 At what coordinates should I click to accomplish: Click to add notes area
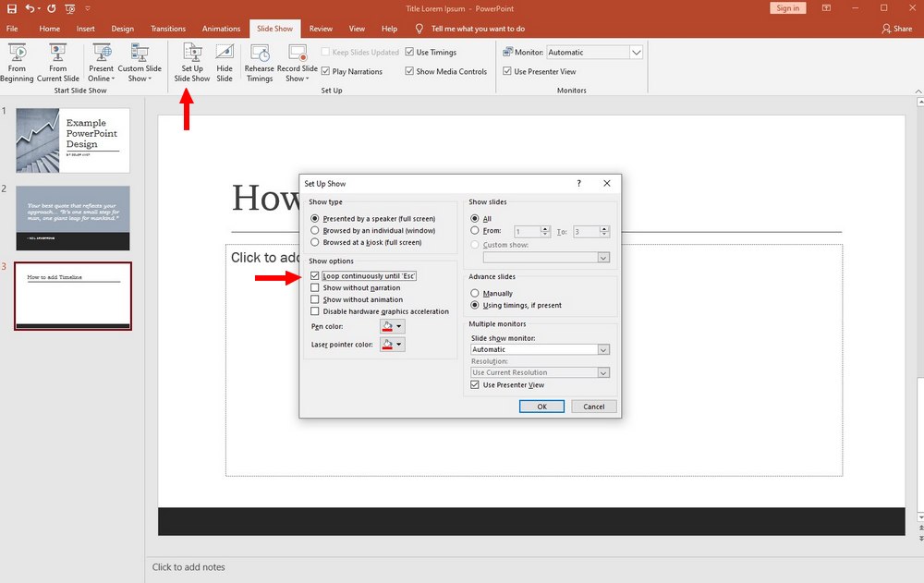coord(188,567)
